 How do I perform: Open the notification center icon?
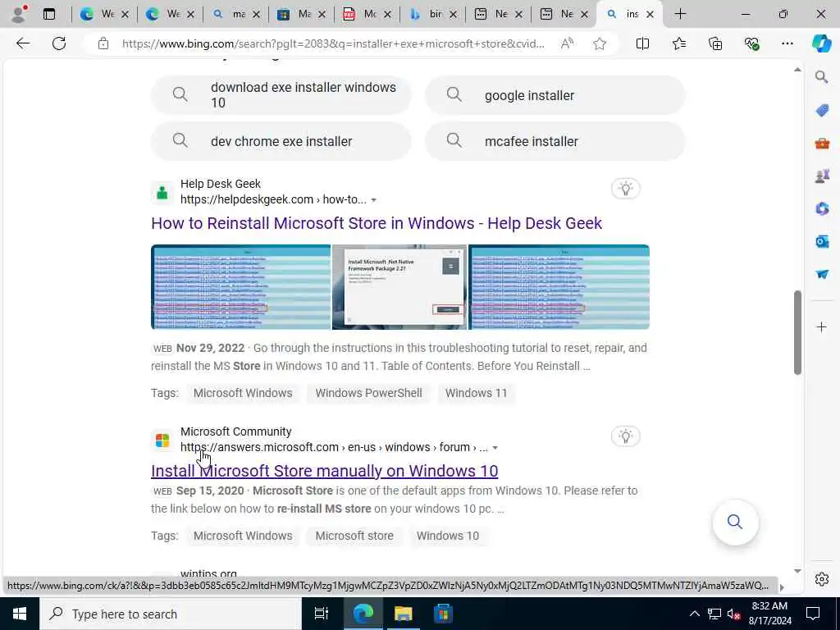point(813,614)
